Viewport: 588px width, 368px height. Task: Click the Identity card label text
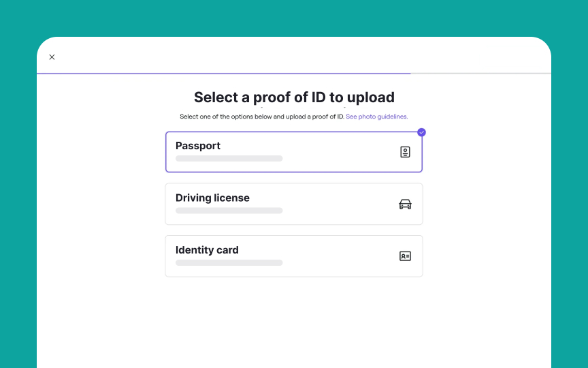(207, 250)
